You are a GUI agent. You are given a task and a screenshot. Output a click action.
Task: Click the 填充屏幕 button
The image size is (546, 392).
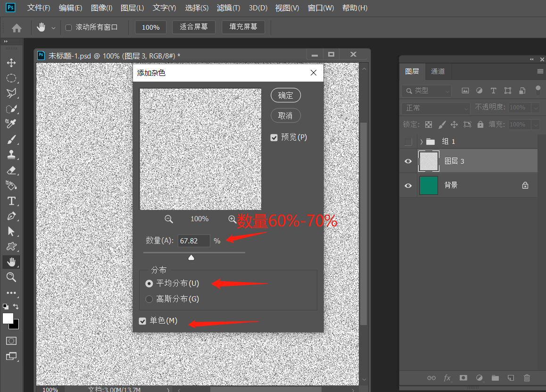[243, 27]
